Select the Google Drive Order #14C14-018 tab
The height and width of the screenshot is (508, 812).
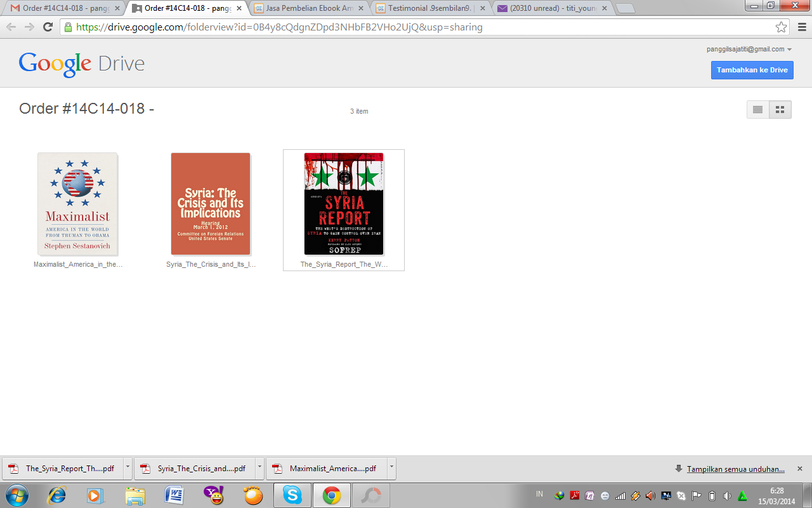click(186, 8)
